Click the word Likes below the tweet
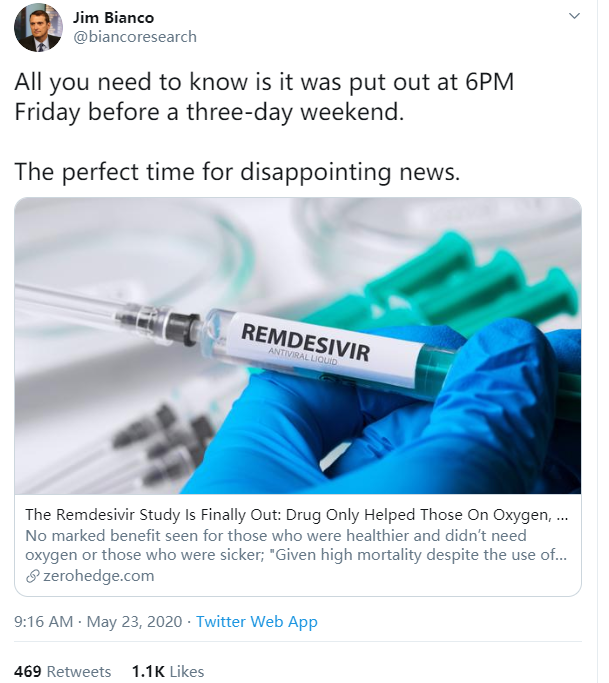 [x=185, y=671]
